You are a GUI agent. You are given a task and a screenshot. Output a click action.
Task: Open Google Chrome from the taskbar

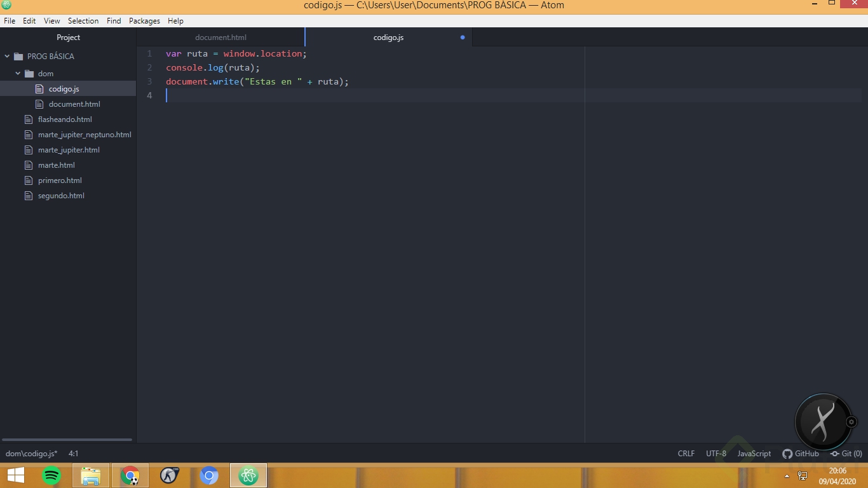130,475
